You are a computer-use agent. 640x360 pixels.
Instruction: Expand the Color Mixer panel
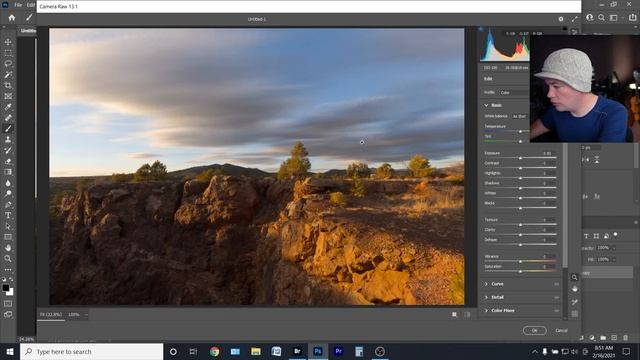[486, 311]
